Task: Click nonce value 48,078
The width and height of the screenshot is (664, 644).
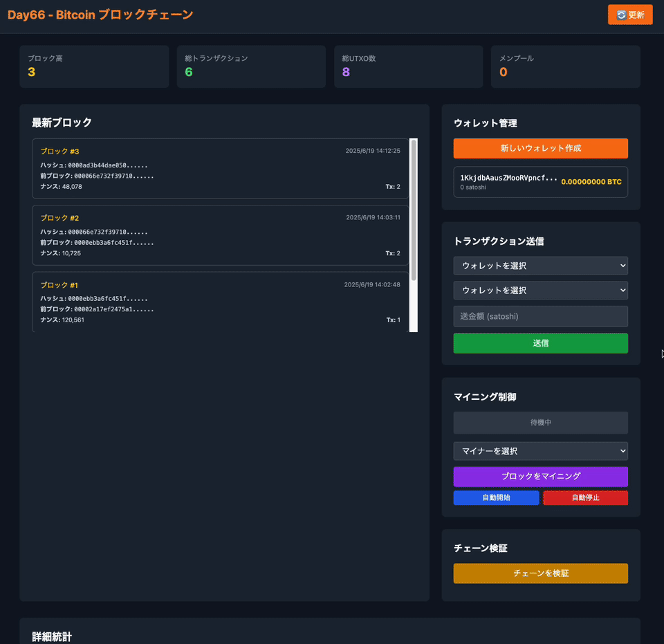Action: 72,187
